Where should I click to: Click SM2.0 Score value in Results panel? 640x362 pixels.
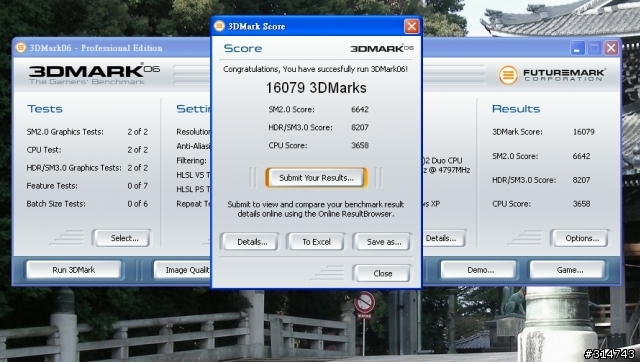tap(581, 156)
